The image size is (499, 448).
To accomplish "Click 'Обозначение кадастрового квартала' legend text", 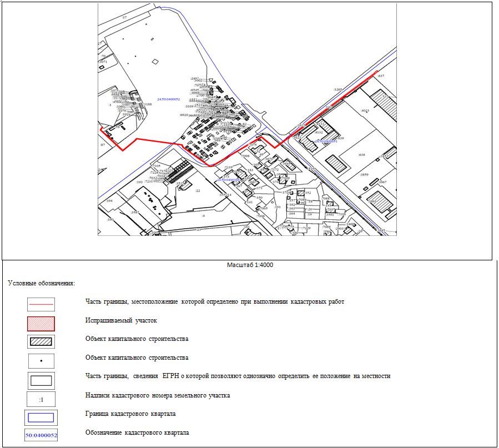I will click(137, 432).
